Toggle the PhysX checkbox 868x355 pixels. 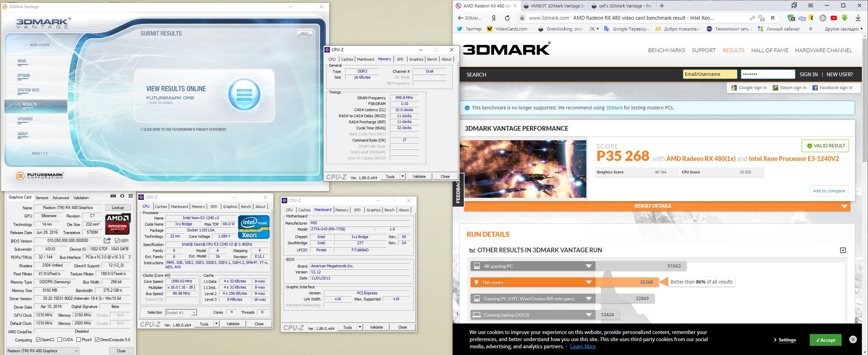pos(78,340)
